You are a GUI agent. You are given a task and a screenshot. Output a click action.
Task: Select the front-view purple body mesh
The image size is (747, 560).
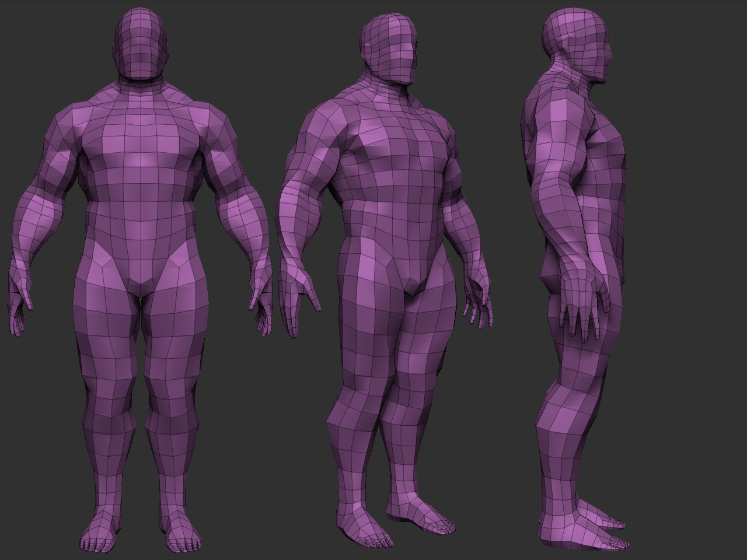point(140,280)
